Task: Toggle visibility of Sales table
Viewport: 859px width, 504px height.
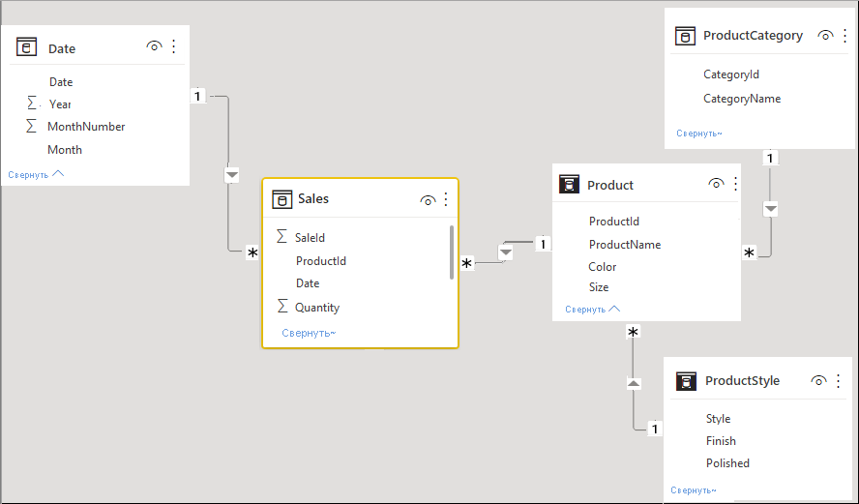Action: (x=428, y=200)
